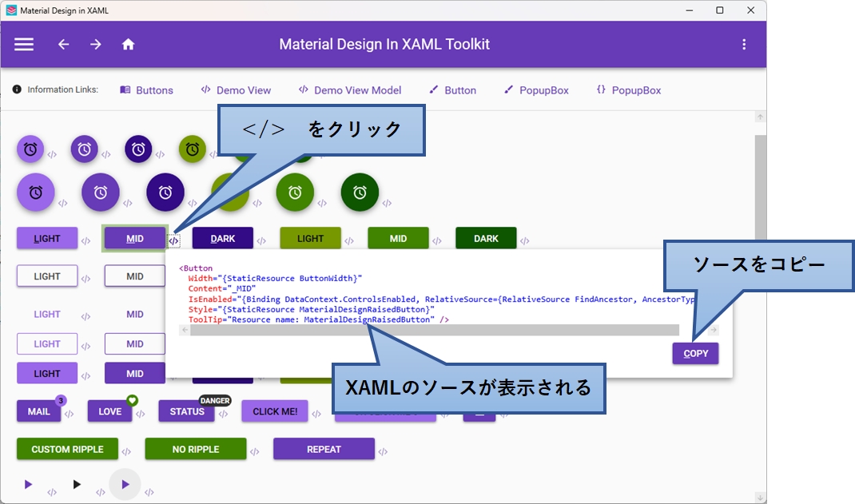
Task: Click the purple circular play button at bottom
Action: [x=125, y=483]
